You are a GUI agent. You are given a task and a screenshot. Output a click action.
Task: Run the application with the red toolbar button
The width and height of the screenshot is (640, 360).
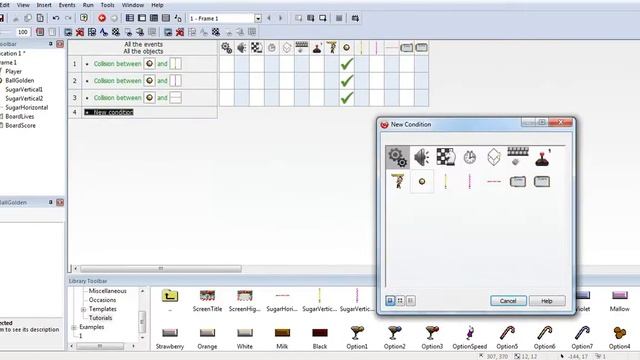point(102,18)
